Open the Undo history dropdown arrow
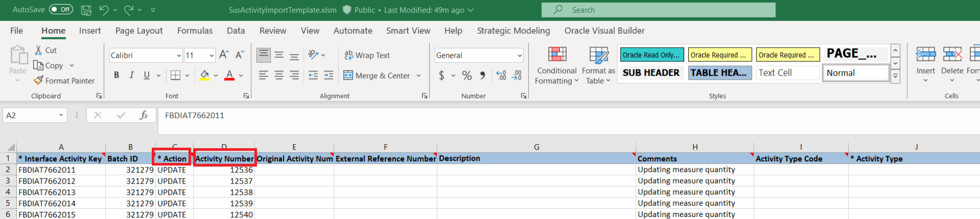Viewport: 980px width, 219px height. coord(115,10)
